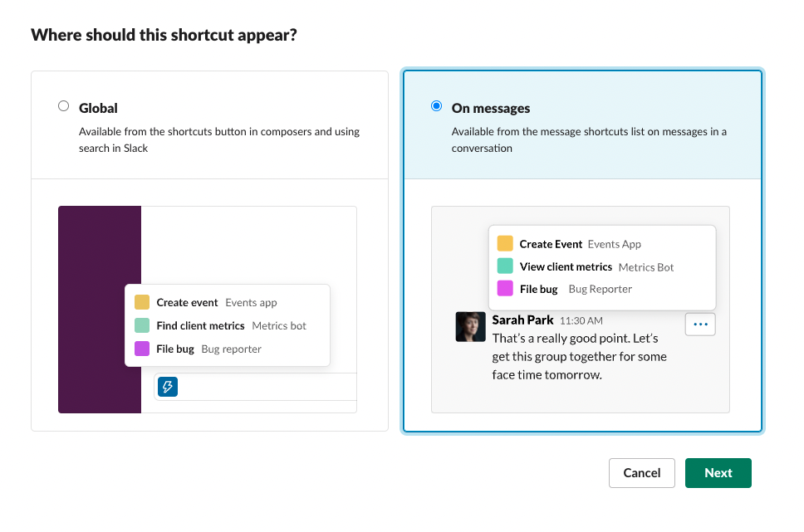Click the lightning bolt shortcuts icon
Screen dimensions: 804x532
pos(168,387)
